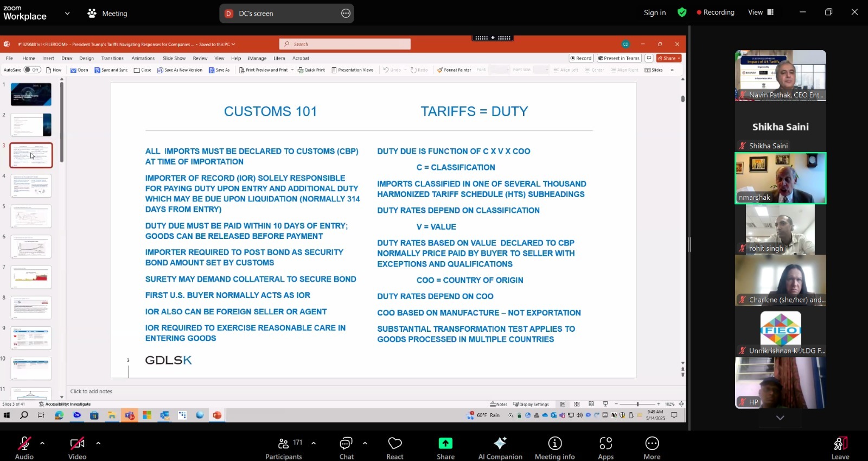Toggle the AutoSave switch
Viewport: 868px width, 461px height.
pyautogui.click(x=32, y=70)
